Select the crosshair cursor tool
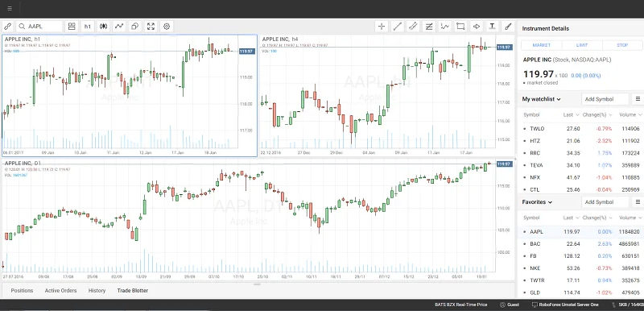The image size is (644, 311). tap(382, 27)
